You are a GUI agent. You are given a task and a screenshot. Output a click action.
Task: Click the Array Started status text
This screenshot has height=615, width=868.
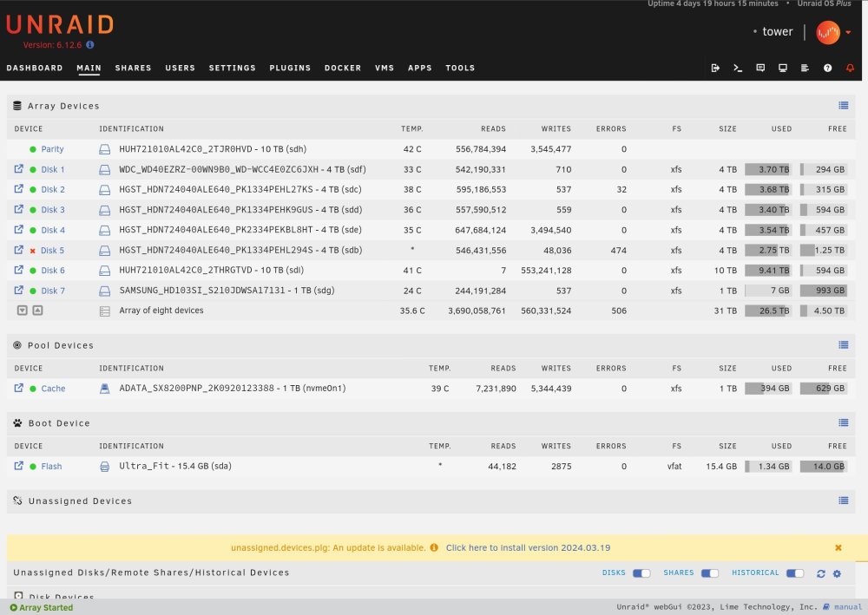pyautogui.click(x=46, y=607)
